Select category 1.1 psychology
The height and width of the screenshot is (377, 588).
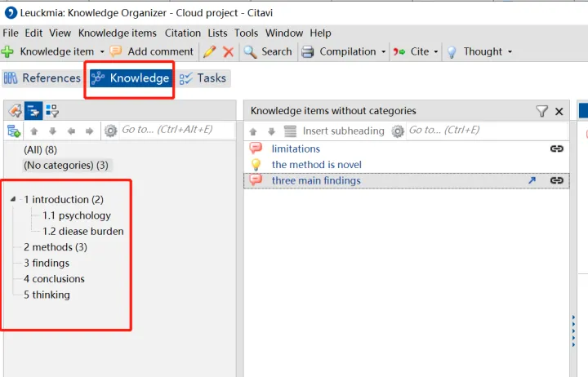77,215
